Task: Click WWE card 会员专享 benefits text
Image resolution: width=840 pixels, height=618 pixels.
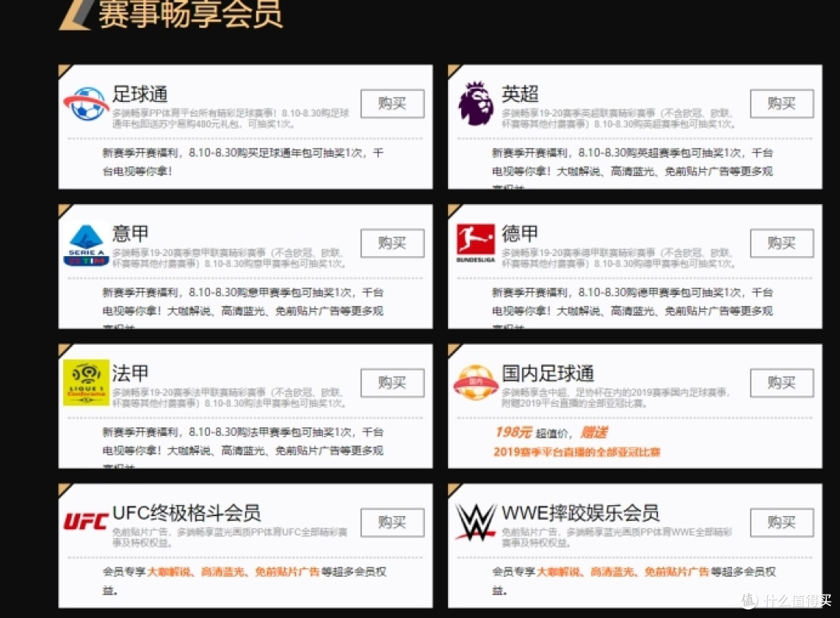Action: pos(634,581)
